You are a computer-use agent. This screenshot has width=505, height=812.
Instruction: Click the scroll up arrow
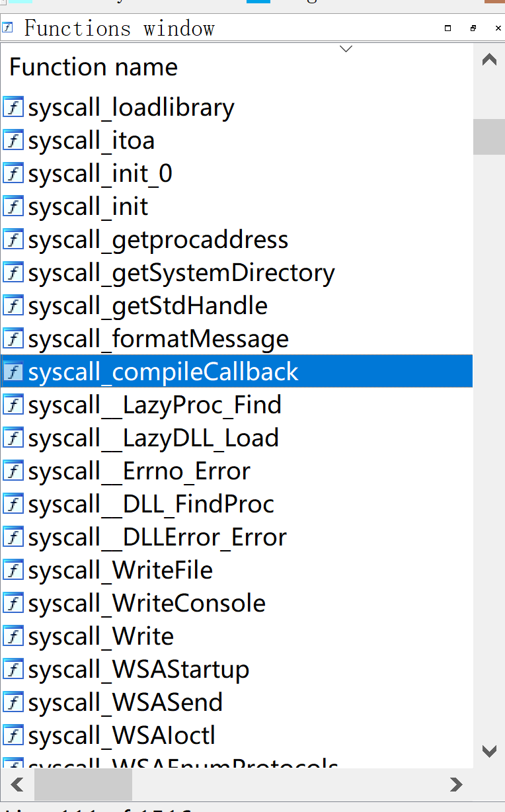489,60
